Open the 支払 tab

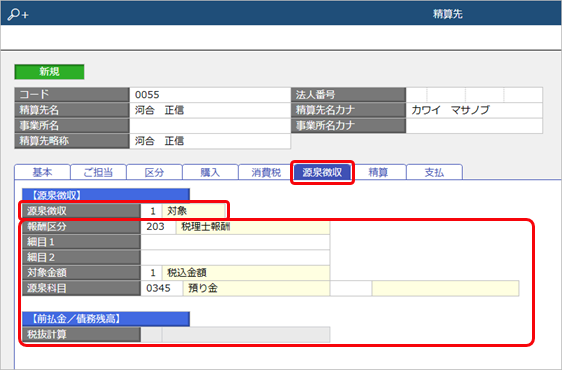click(x=434, y=172)
